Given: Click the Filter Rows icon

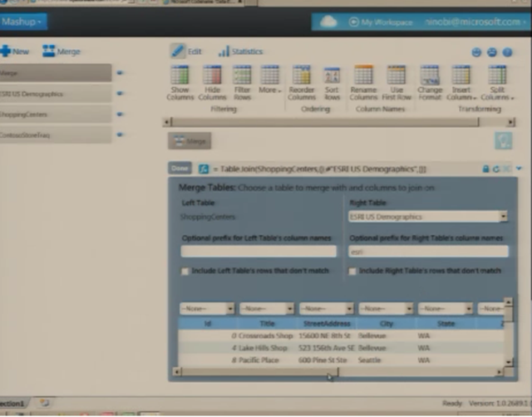Looking at the screenshot, I should pyautogui.click(x=242, y=75).
